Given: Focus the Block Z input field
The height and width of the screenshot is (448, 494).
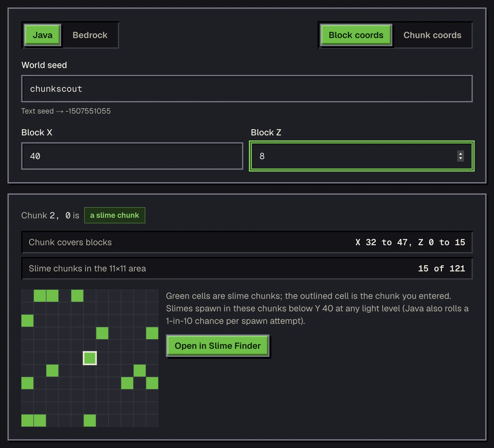Looking at the screenshot, I should tap(362, 156).
